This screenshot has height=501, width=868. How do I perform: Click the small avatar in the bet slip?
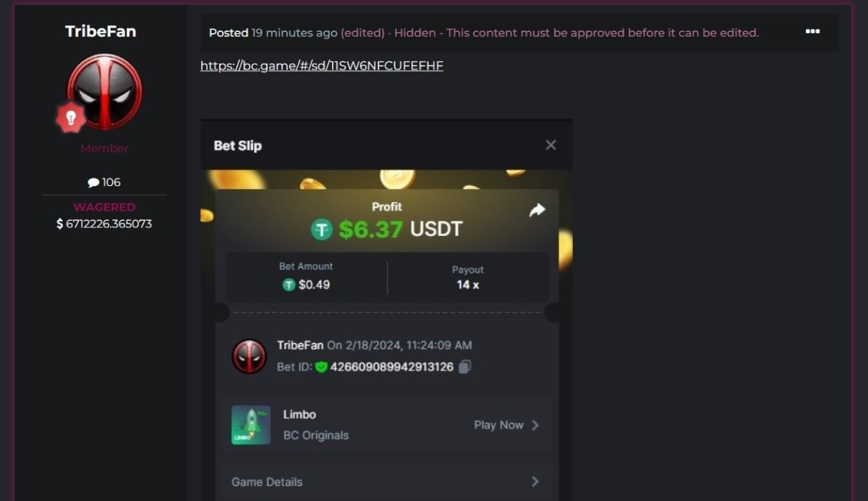250,356
